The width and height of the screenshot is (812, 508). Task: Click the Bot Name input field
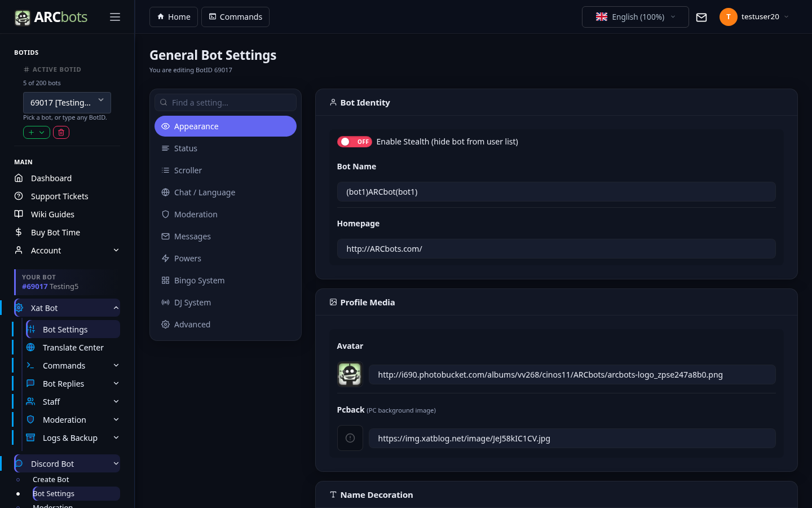[556, 191]
